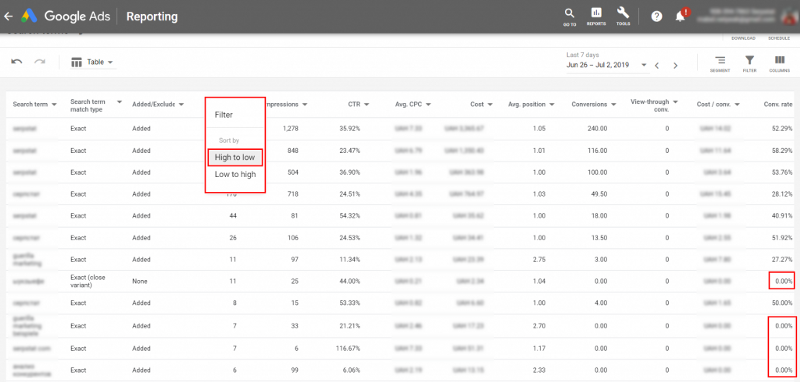Expand the Search term column dropdown
The width and height of the screenshot is (800, 382).
54,105
